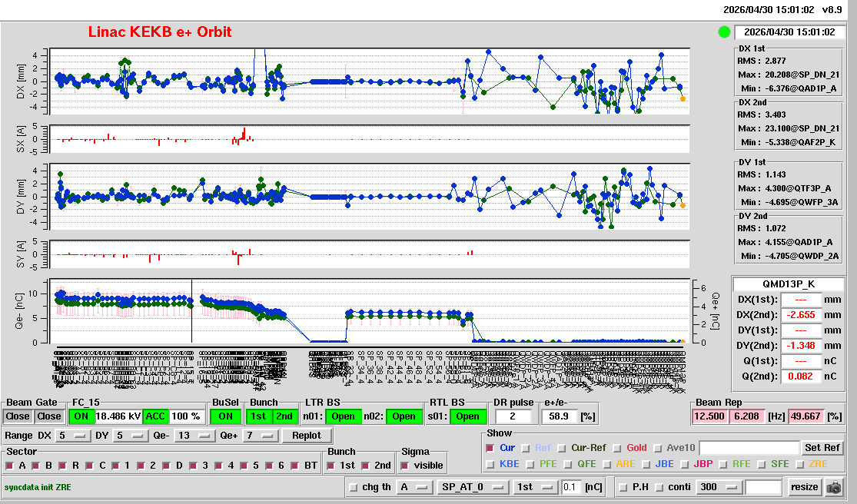The image size is (857, 504).
Task: Open the Range DX dropdown
Action: 71,436
